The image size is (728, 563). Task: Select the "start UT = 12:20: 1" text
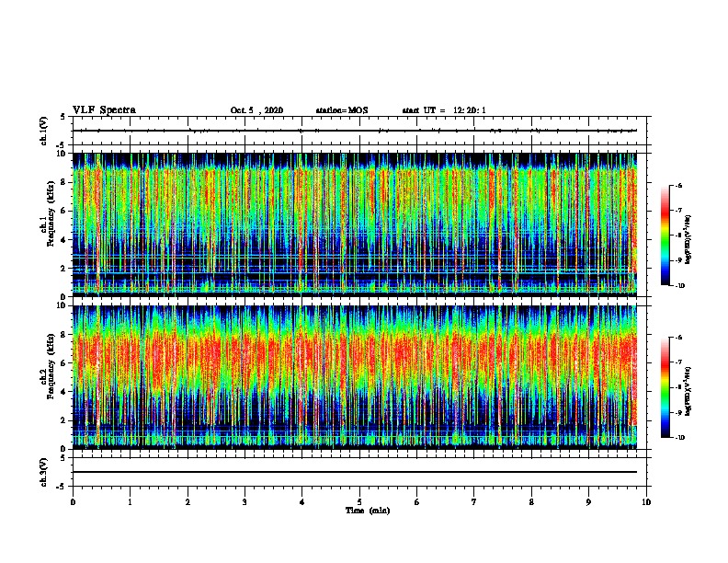444,110
